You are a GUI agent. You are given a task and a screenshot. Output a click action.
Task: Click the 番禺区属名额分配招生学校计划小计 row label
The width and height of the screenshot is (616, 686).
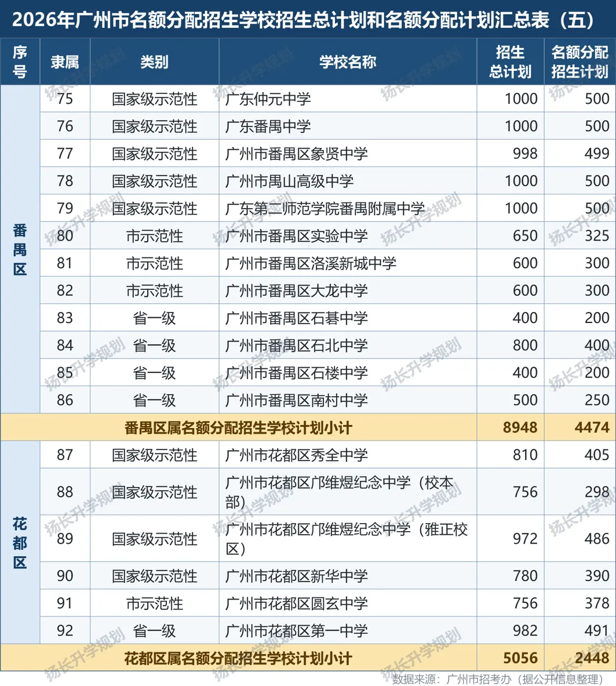pos(238,427)
